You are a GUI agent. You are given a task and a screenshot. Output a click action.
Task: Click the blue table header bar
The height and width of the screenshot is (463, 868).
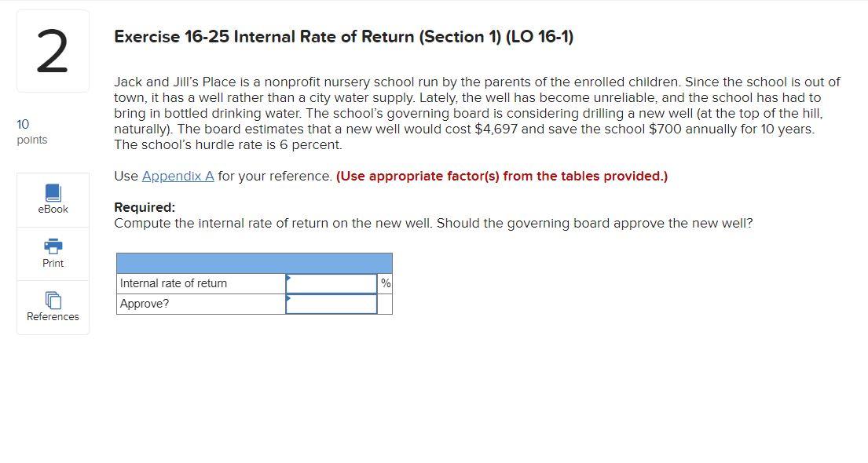coord(254,261)
